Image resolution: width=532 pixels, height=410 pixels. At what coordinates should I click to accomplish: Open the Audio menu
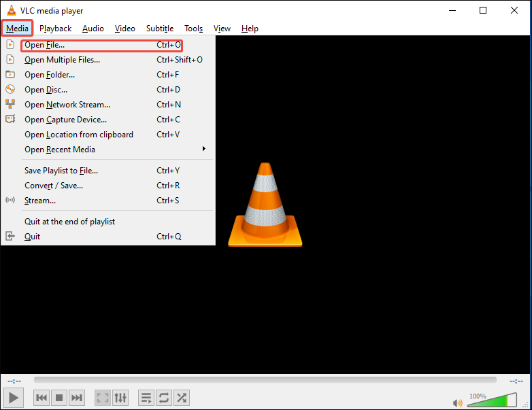pos(93,29)
